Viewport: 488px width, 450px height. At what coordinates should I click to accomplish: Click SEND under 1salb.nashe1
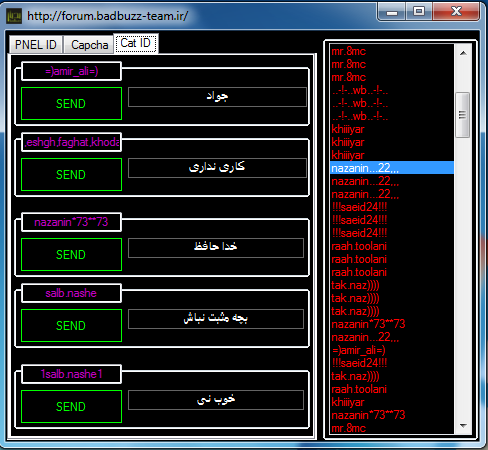click(71, 407)
